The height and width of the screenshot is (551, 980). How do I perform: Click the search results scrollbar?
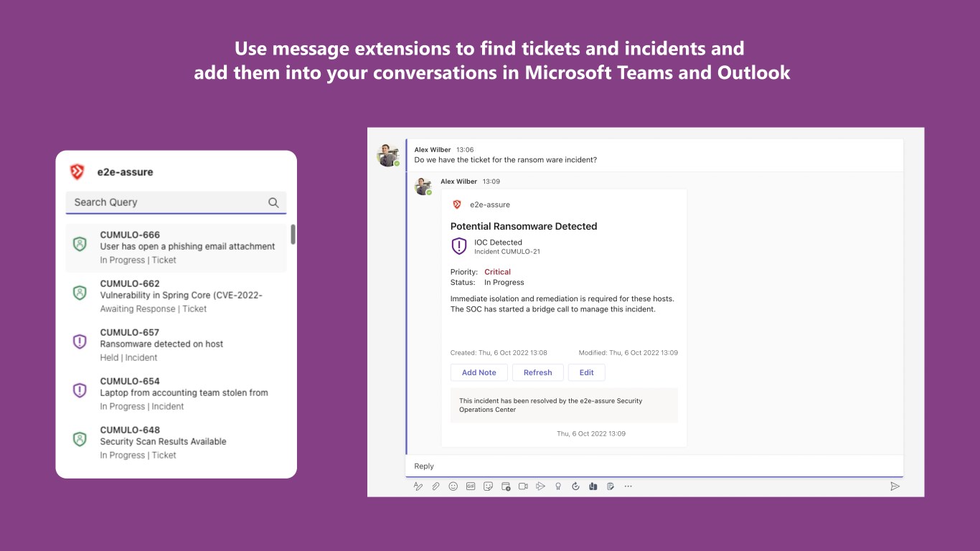click(x=293, y=234)
